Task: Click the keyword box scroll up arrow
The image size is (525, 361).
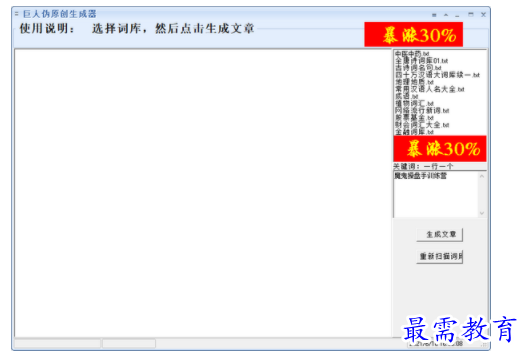Action: point(482,176)
